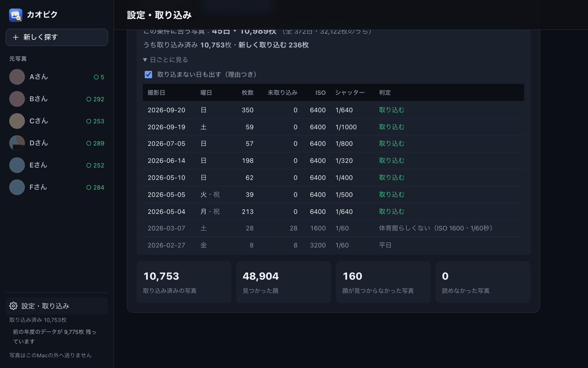Sort by 曜日 column header
The image size is (588, 368).
coord(206,93)
